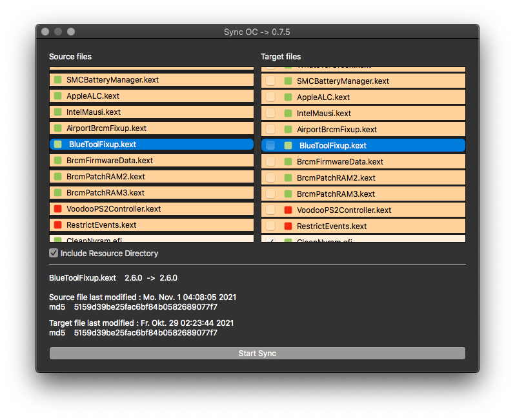
Task: Check the target BrcmFirmwareData.kext checkbox
Action: coord(270,161)
